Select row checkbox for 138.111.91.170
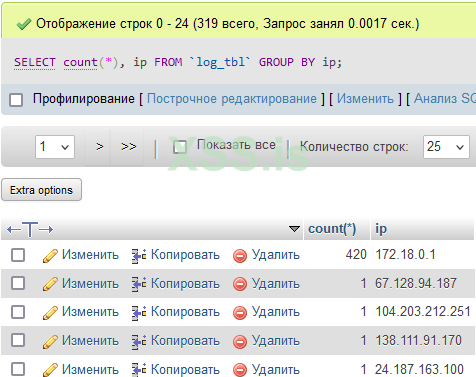The image size is (476, 377). pyautogui.click(x=18, y=340)
